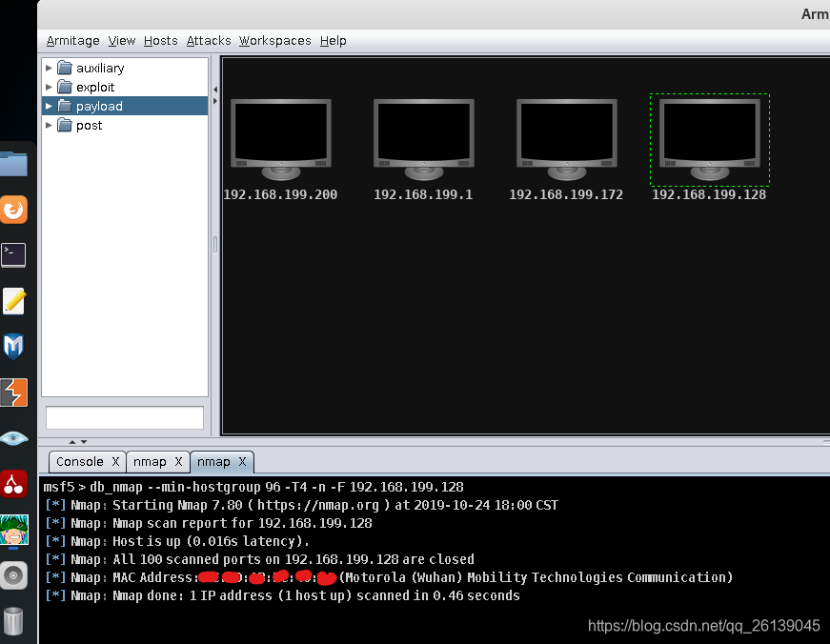Launch Burp Suite from the dock
Image resolution: width=830 pixels, height=644 pixels.
point(13,392)
